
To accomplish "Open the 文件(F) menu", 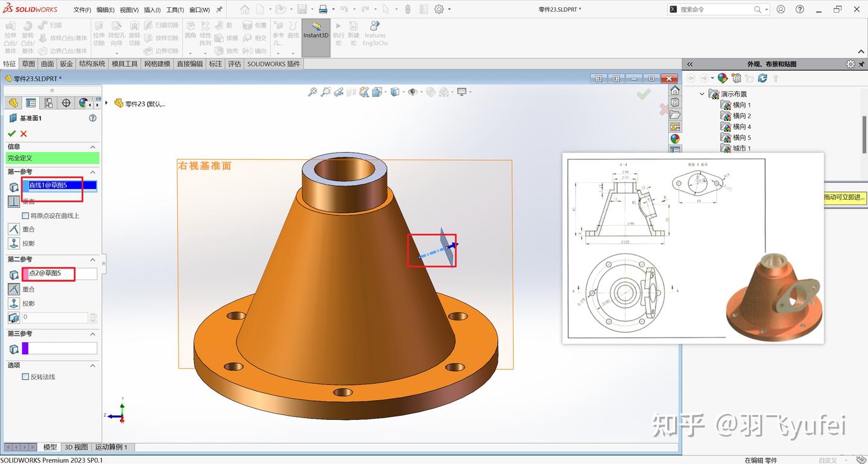I will click(x=82, y=10).
